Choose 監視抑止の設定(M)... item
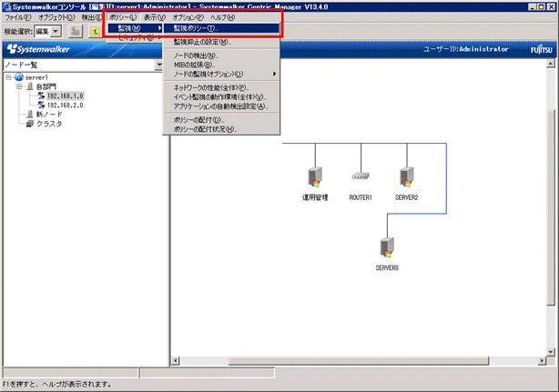This screenshot has height=392, width=559. pos(221,42)
